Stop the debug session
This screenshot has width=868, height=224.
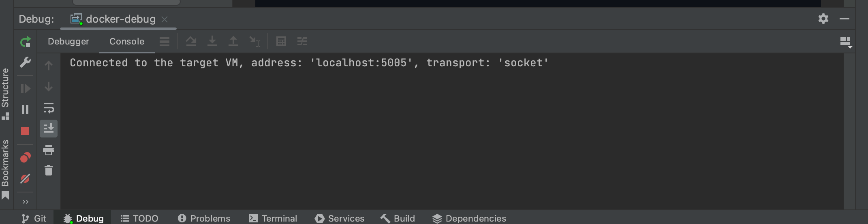click(x=25, y=131)
